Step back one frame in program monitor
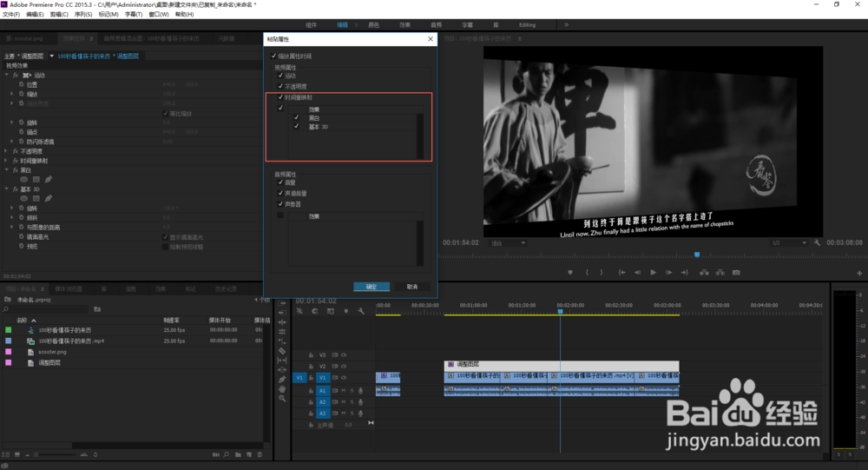The height and width of the screenshot is (470, 868). pos(637,272)
